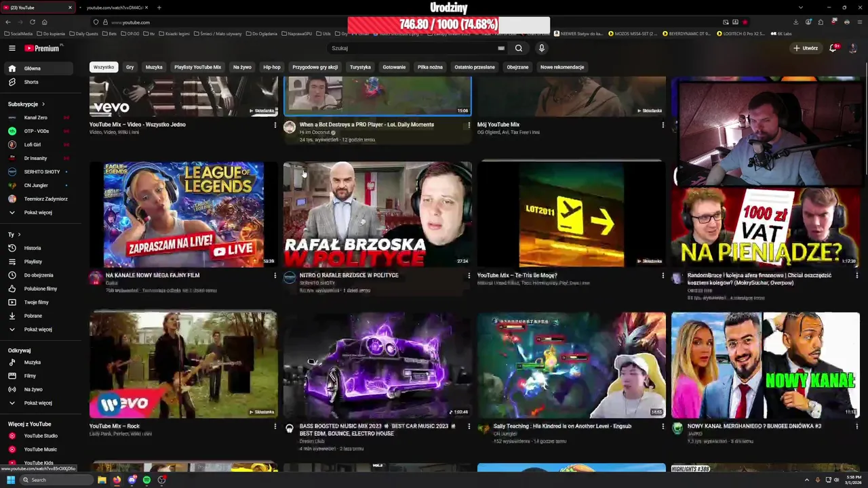Expand Pokaż więcej under subscriptions

(x=39, y=213)
